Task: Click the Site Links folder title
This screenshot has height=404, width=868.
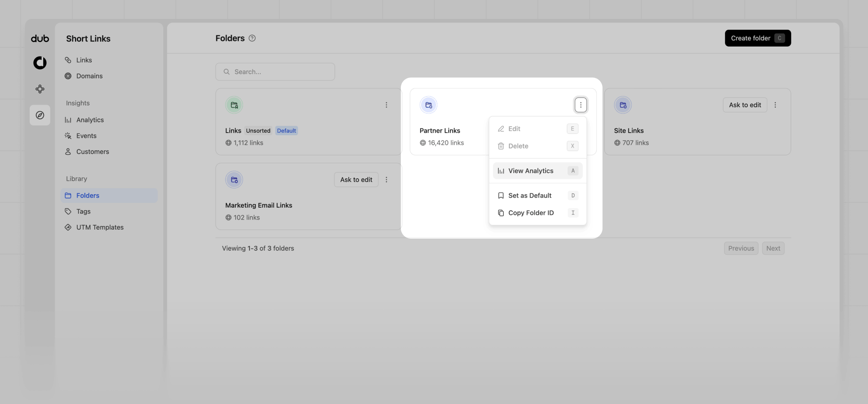Action: (629, 131)
